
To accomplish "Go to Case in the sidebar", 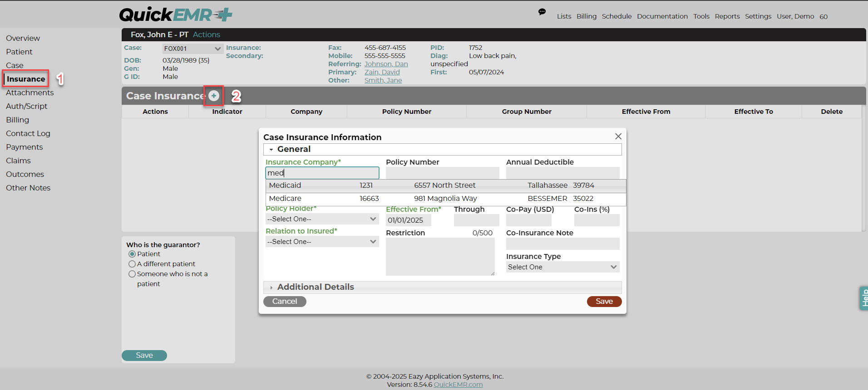I will point(15,65).
